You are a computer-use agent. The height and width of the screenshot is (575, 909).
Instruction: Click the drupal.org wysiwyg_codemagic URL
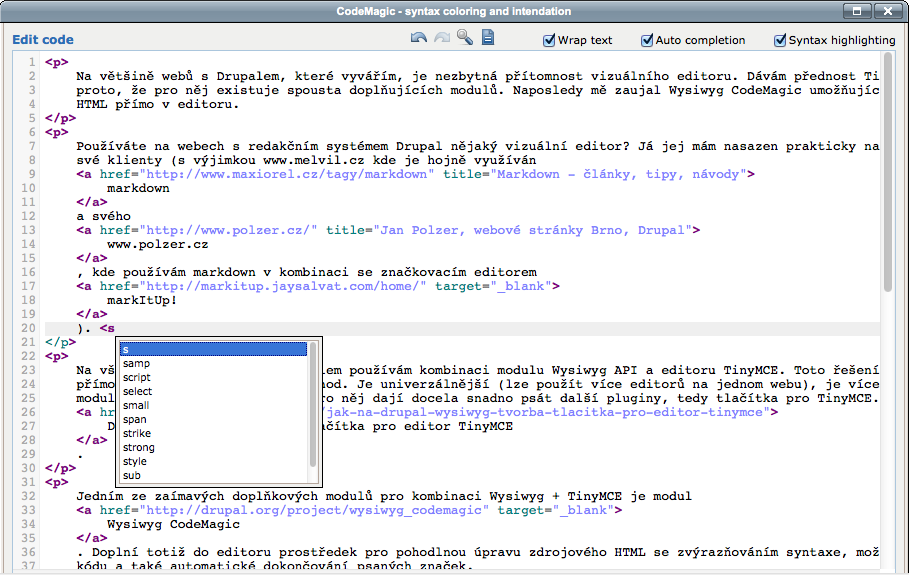click(x=314, y=510)
